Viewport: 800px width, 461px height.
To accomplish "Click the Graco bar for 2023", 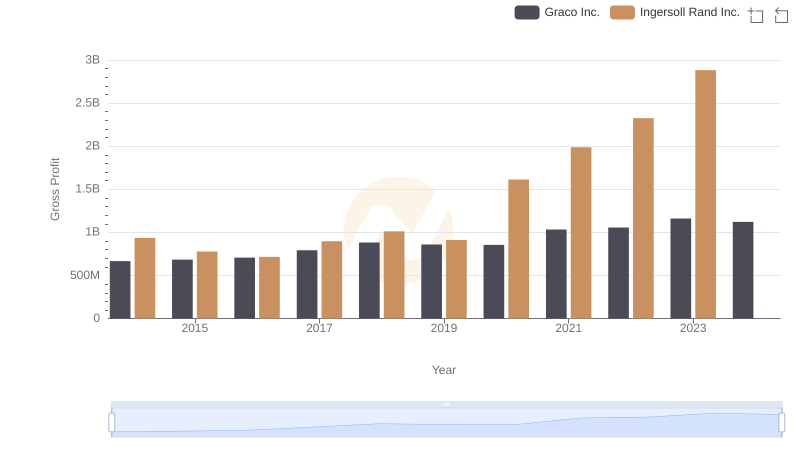I will pos(681,268).
